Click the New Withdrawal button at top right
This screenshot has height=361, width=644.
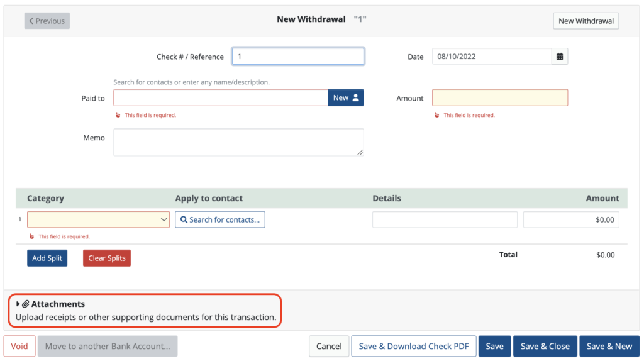tap(586, 21)
